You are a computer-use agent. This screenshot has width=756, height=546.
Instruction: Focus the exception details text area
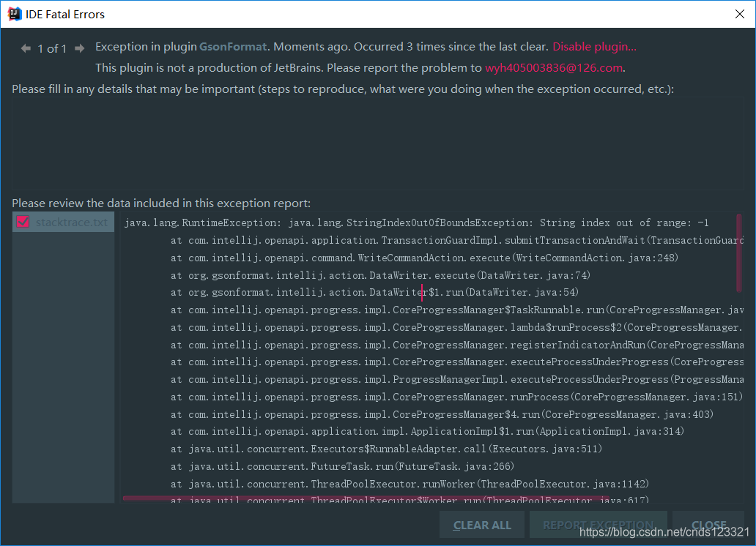(377, 143)
